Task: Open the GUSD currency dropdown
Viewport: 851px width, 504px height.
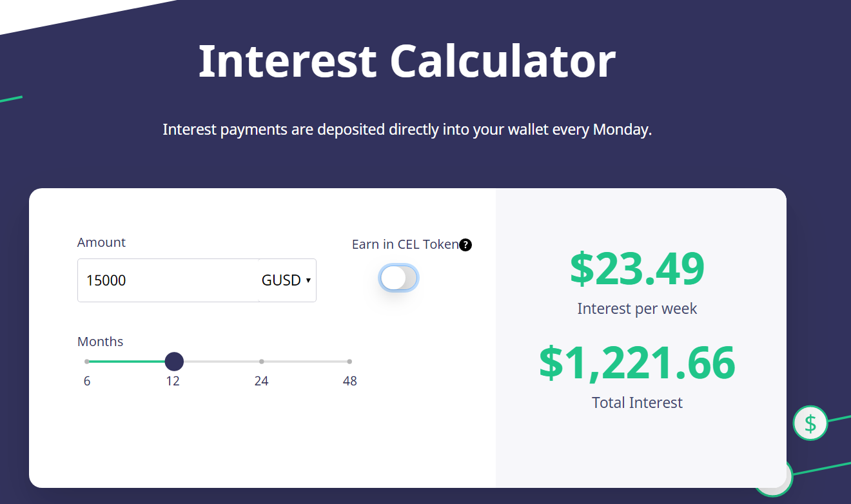Action: tap(287, 280)
